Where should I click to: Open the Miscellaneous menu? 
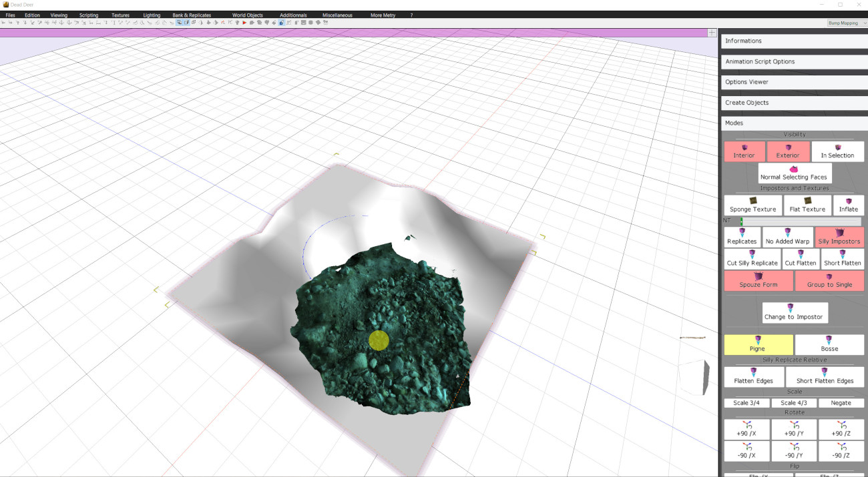(x=337, y=15)
